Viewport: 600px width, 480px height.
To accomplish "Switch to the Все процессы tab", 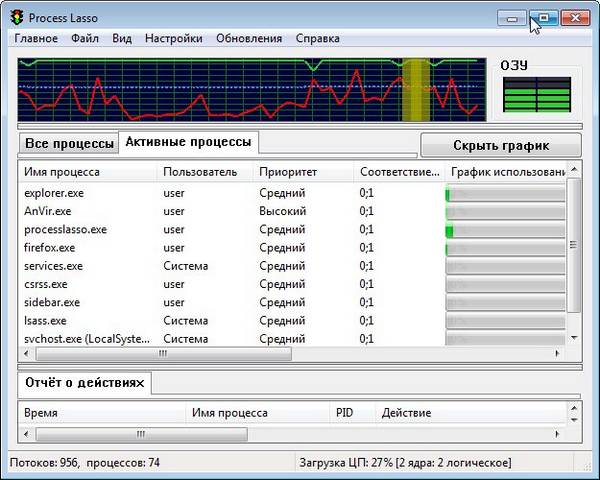I will pyautogui.click(x=69, y=144).
